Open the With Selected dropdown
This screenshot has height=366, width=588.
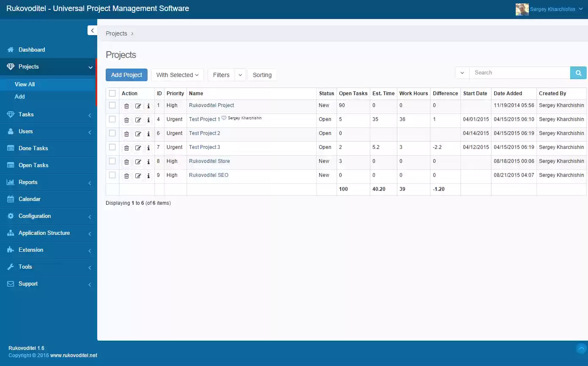click(x=177, y=74)
